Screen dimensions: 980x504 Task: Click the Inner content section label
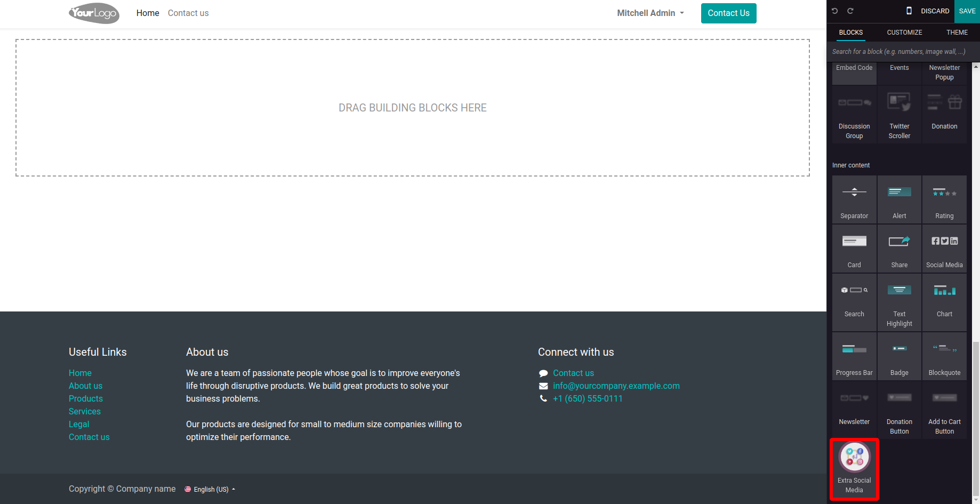point(851,165)
